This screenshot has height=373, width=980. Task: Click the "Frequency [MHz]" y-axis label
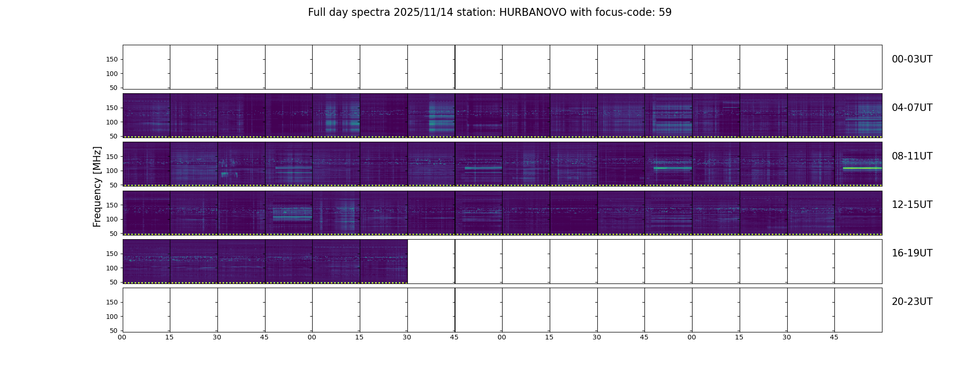point(97,186)
